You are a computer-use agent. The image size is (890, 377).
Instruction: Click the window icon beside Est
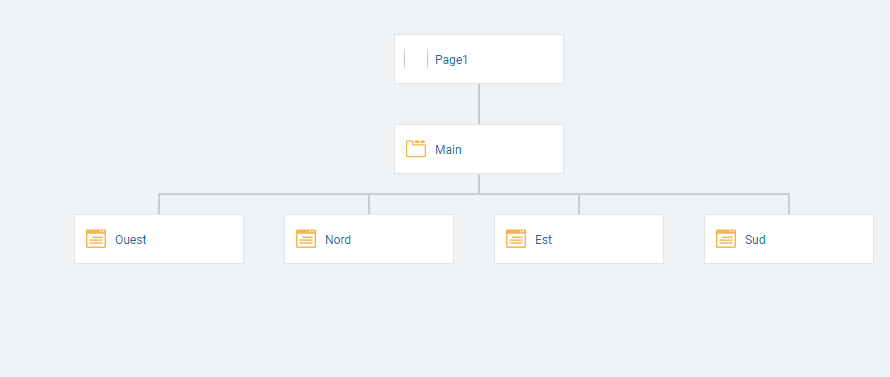coord(516,239)
